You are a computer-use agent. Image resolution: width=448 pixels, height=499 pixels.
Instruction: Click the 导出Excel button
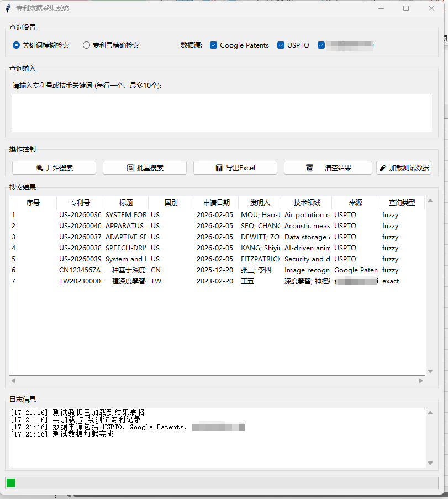tap(235, 168)
